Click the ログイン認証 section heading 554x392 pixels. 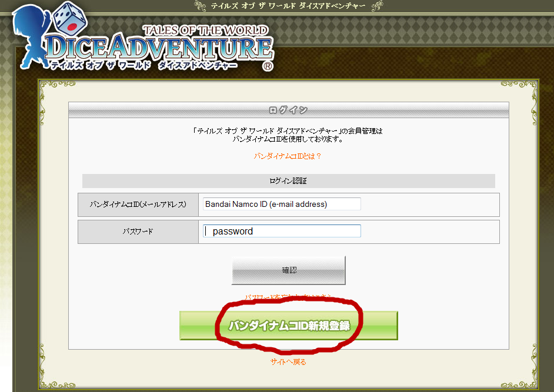(x=288, y=181)
